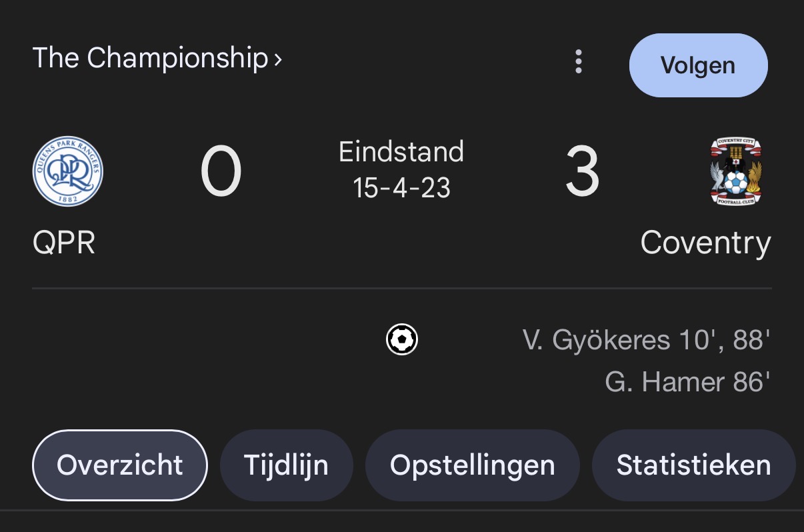Switch to the Tijdlijn tab

point(286,465)
